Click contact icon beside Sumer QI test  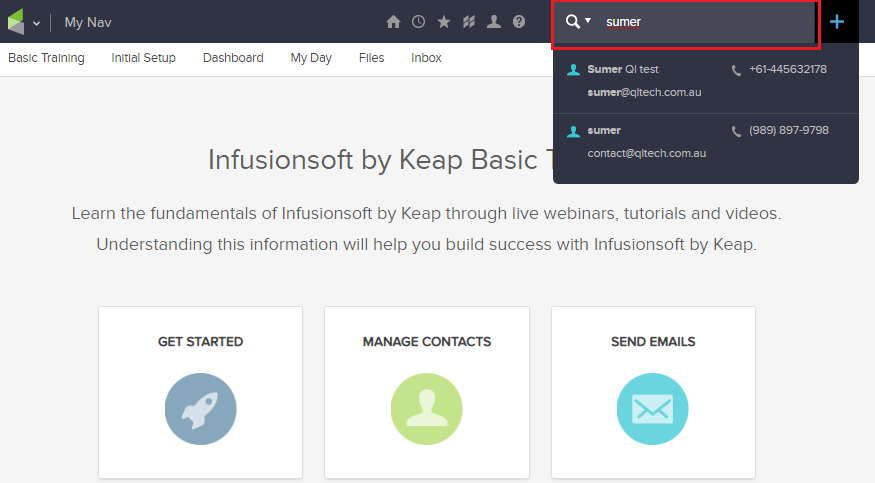pos(573,70)
